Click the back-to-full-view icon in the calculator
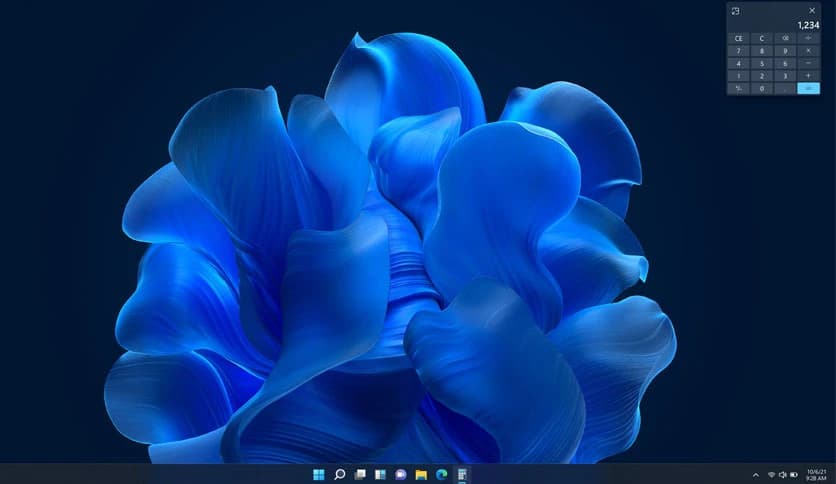The height and width of the screenshot is (484, 836). pos(736,11)
